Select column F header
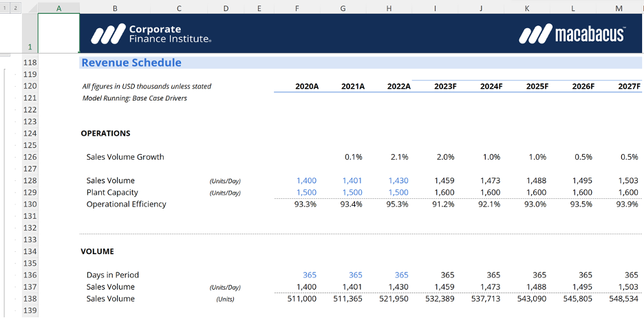The image size is (644, 318). coord(296,8)
